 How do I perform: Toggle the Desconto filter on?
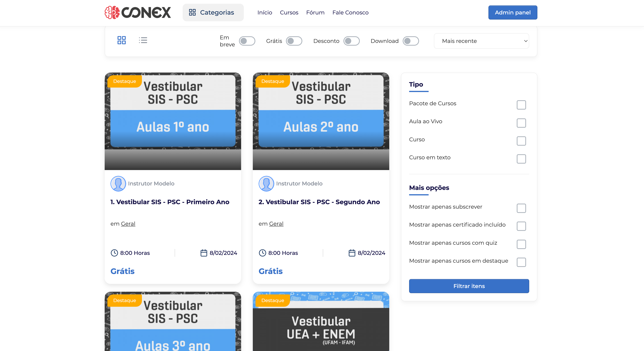[352, 41]
